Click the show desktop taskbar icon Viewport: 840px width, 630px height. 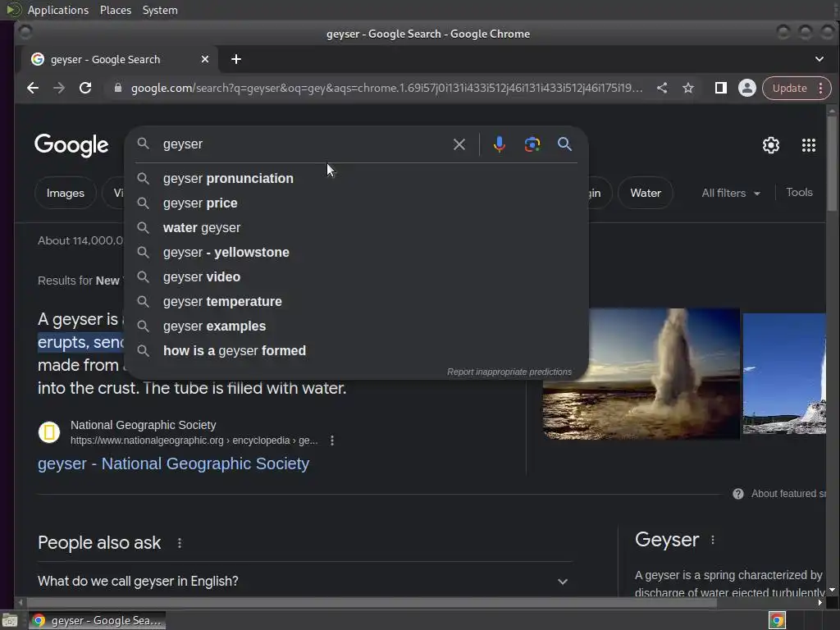(10, 620)
